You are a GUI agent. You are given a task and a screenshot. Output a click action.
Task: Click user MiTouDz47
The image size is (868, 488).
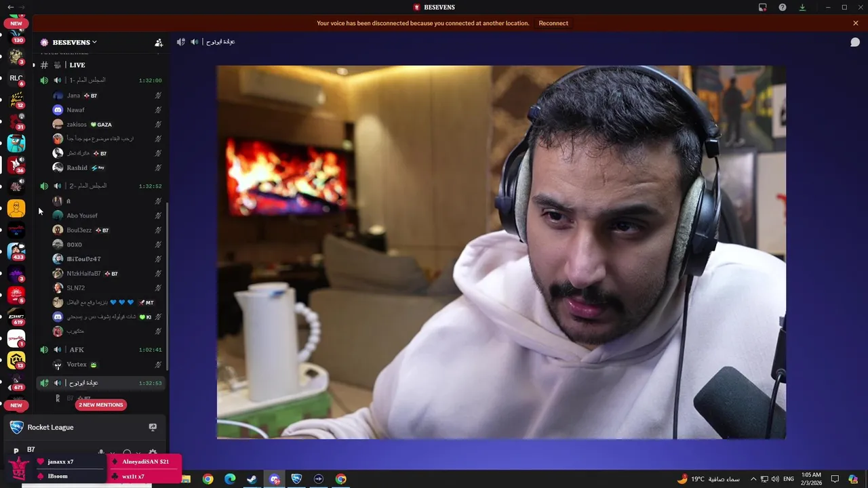(107, 259)
